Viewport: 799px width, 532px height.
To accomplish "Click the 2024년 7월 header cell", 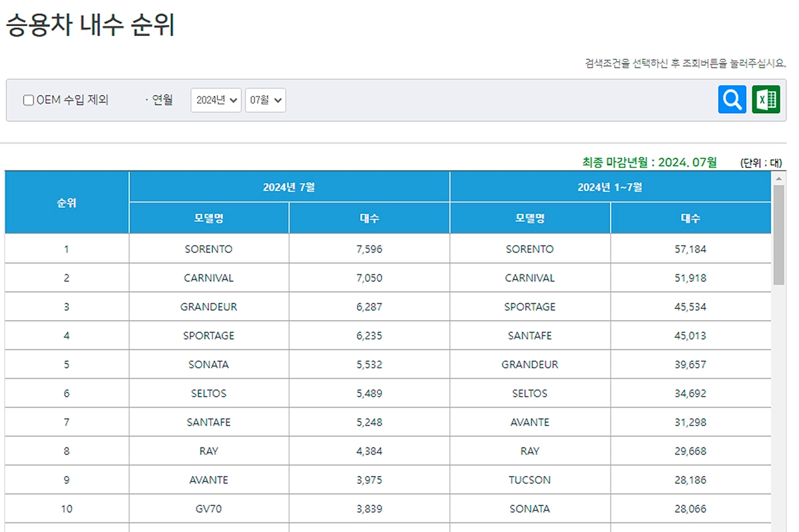I will pyautogui.click(x=289, y=187).
